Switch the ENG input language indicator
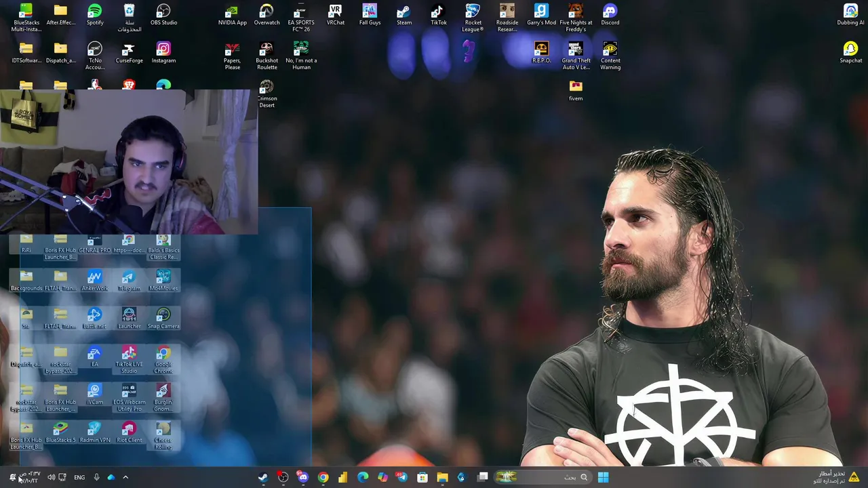 coord(79,477)
